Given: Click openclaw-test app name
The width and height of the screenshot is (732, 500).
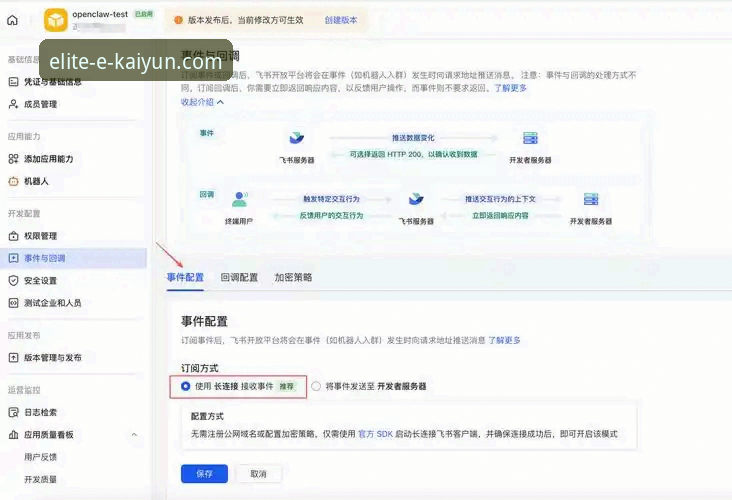Looking at the screenshot, I should pyautogui.click(x=100, y=14).
